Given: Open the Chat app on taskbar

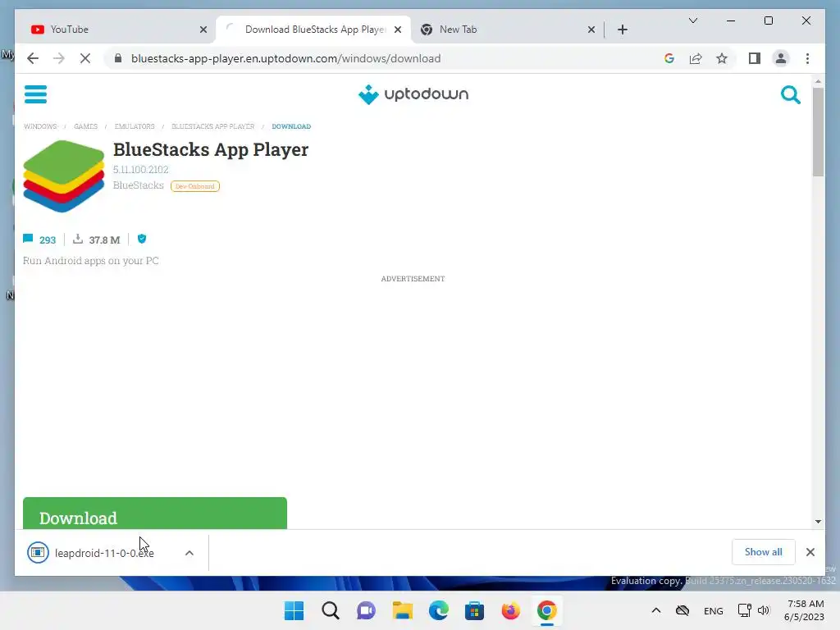Looking at the screenshot, I should [367, 610].
